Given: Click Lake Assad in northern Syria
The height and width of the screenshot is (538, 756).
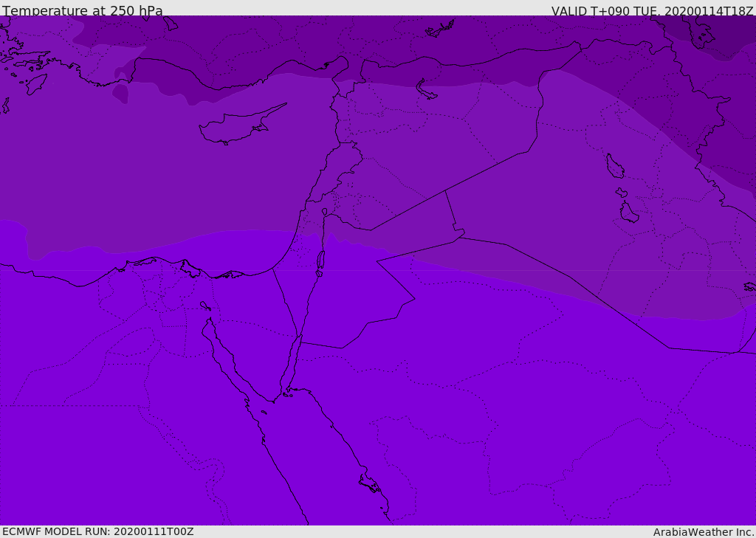Looking at the screenshot, I should (427, 90).
